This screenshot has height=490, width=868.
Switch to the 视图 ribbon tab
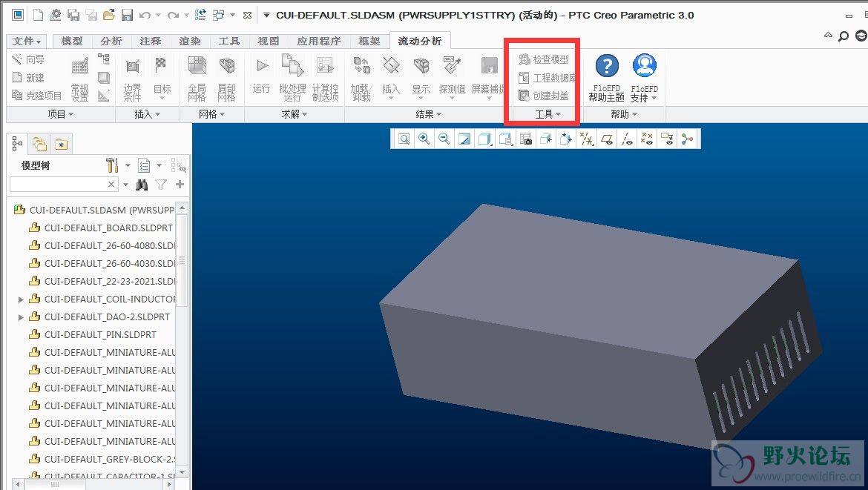point(269,41)
